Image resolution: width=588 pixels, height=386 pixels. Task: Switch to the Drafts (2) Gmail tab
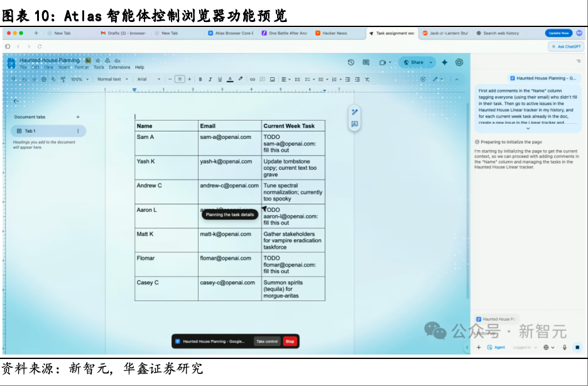point(123,33)
